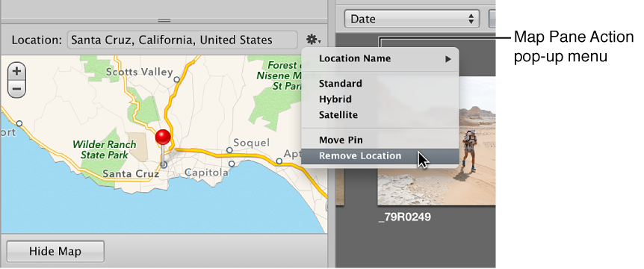
Task: Open the Date sort pop-up menu
Action: (412, 19)
